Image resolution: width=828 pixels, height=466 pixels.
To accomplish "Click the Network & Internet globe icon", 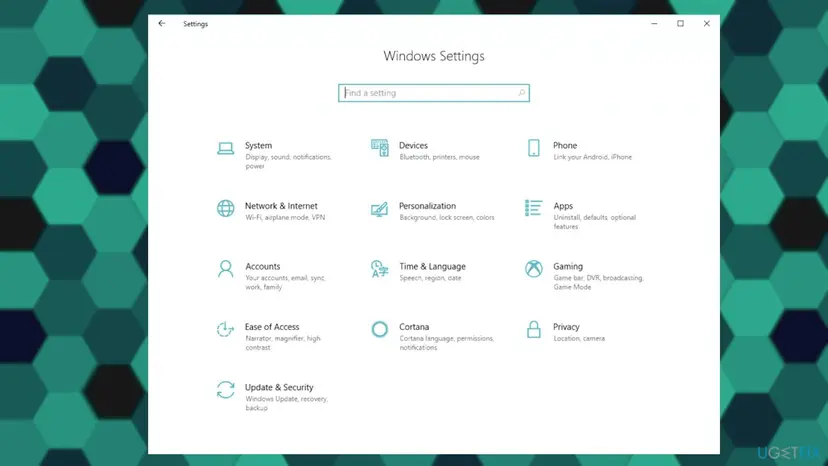I will click(225, 209).
